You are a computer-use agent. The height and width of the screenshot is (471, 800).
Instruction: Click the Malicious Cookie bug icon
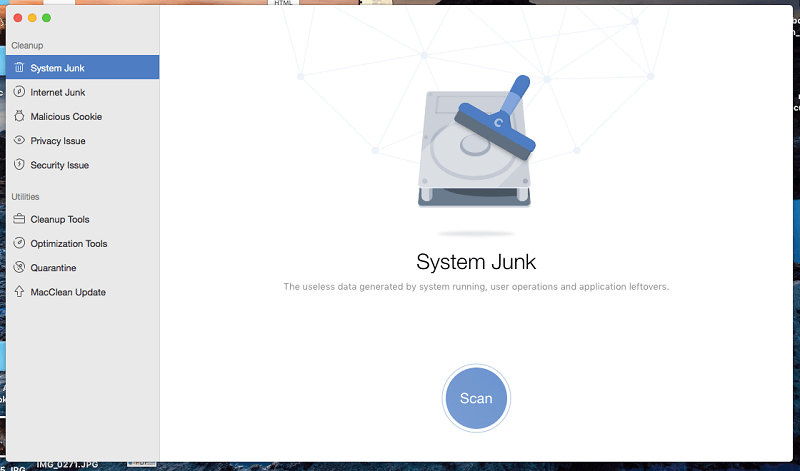[19, 116]
